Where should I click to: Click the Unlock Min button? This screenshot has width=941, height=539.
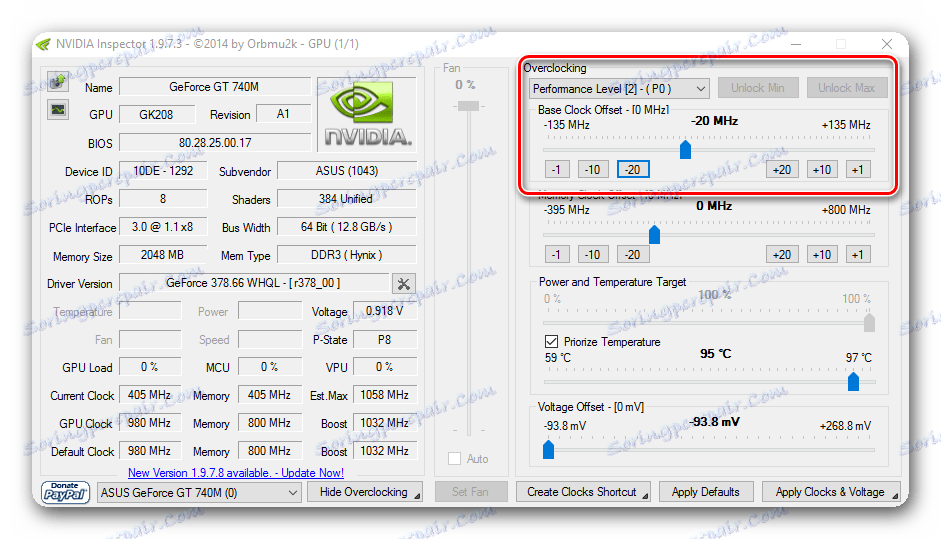click(x=758, y=88)
